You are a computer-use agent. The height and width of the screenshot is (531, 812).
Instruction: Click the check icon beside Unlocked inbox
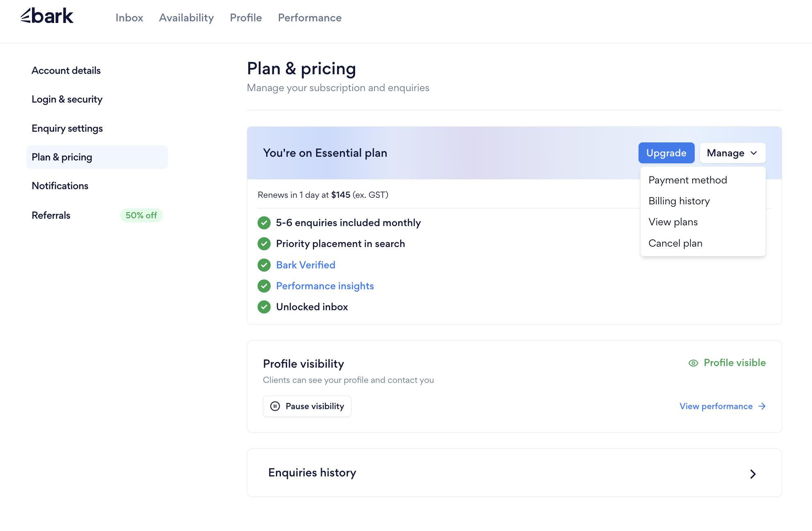(264, 307)
